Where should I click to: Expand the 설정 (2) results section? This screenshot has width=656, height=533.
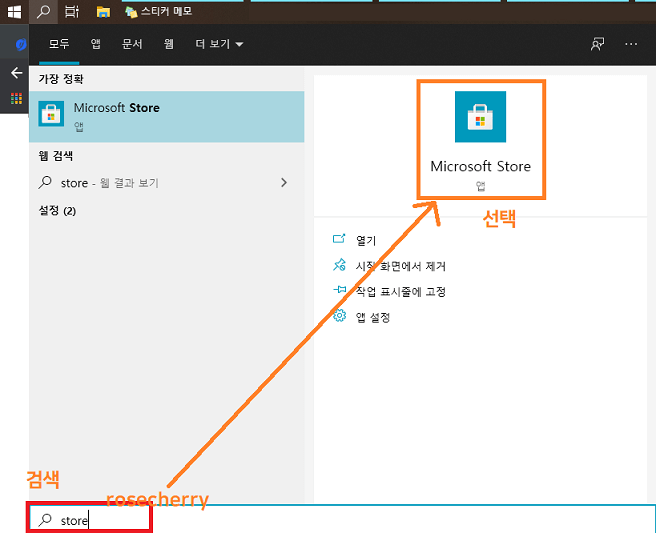(x=57, y=211)
